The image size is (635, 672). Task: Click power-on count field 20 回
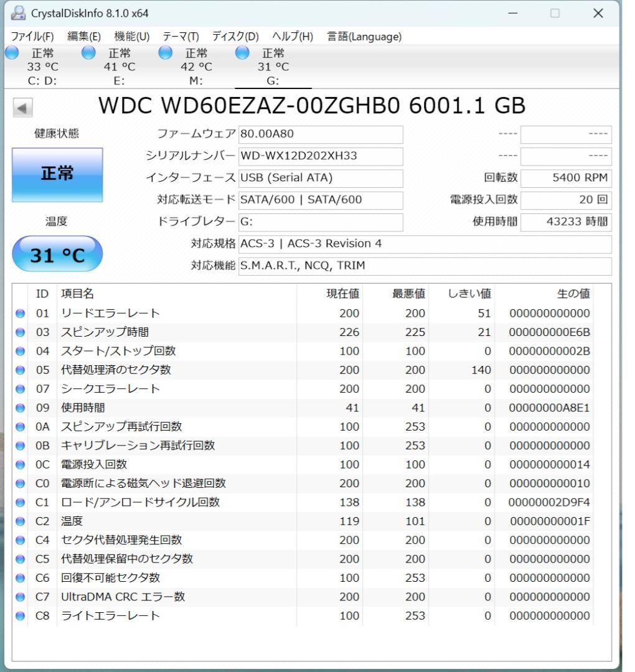(x=566, y=200)
